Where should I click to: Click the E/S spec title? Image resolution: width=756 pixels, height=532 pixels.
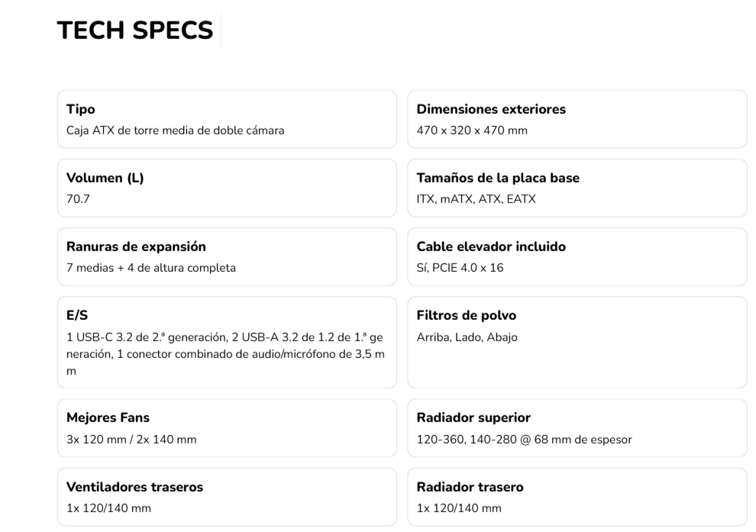click(76, 315)
